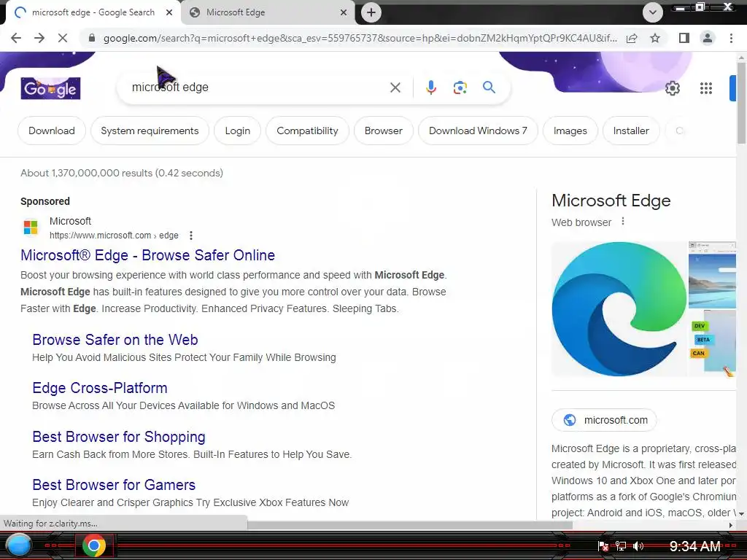
Task: Go forward to the next page
Action: (39, 38)
